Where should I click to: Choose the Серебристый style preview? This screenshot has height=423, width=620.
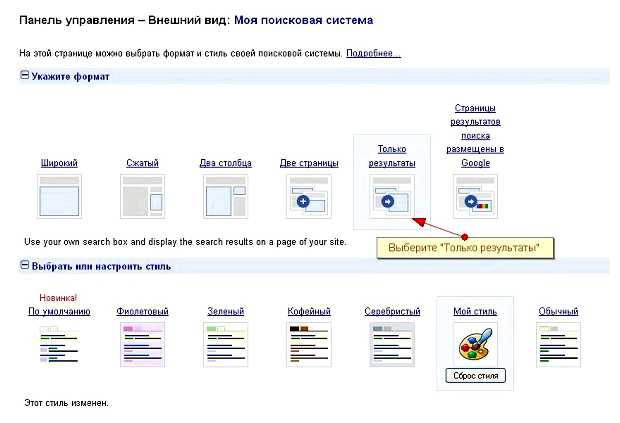coord(391,343)
